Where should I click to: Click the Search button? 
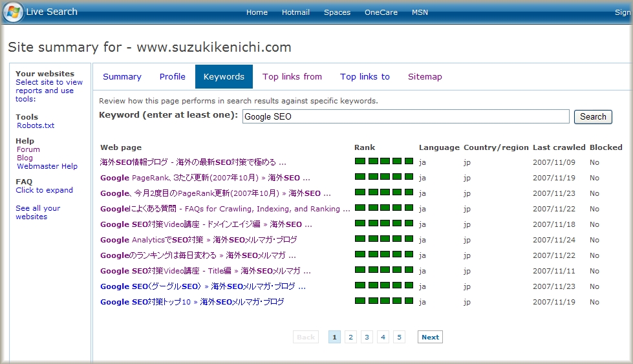point(593,116)
